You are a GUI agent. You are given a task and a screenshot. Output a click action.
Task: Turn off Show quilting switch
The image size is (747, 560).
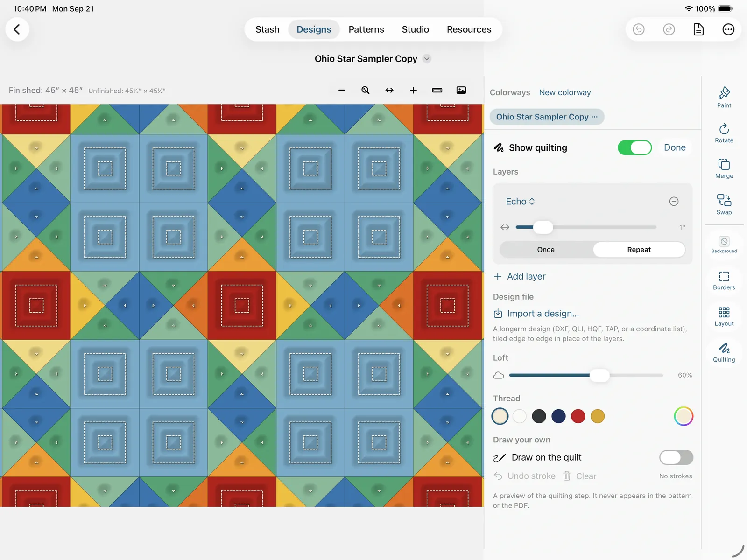634,147
